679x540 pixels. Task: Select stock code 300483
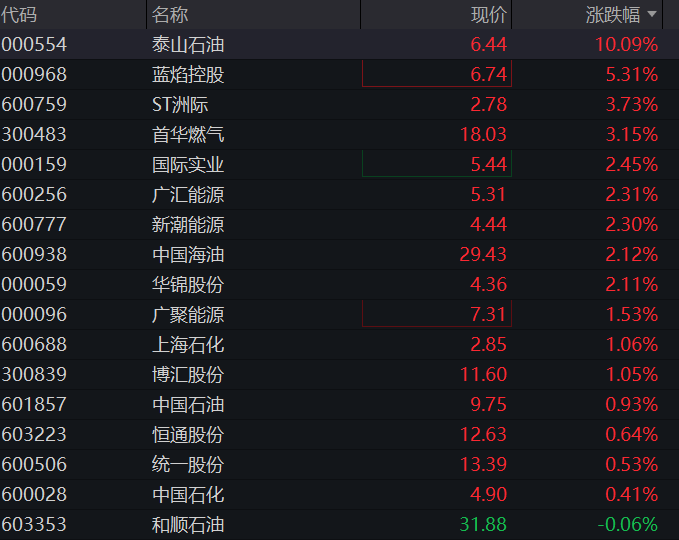(x=34, y=134)
